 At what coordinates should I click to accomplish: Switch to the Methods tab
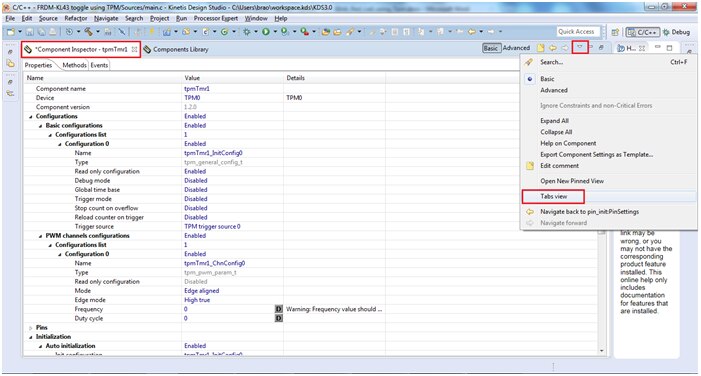(x=74, y=65)
